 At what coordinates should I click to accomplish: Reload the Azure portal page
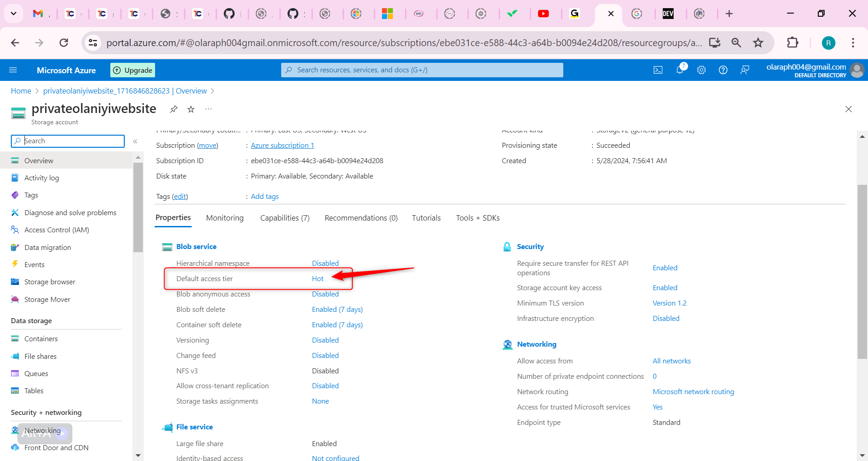pyautogui.click(x=64, y=42)
